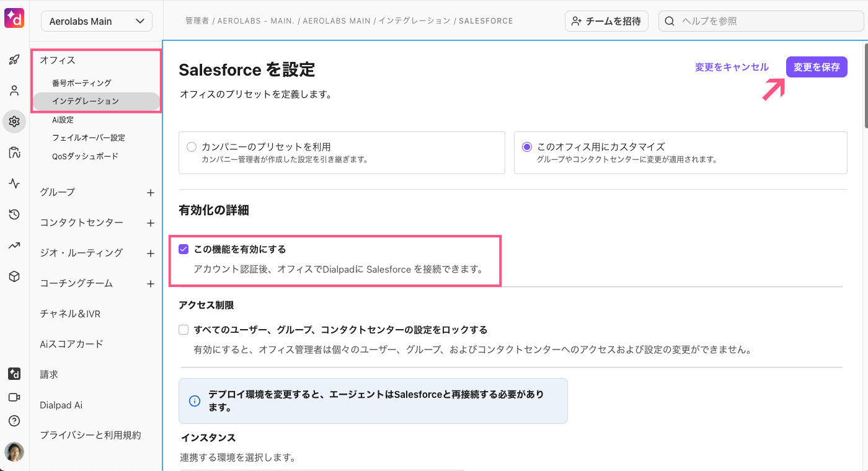Click AEROLABS - MAIN. in the breadcrumb
The width and height of the screenshot is (868, 471).
point(255,21)
